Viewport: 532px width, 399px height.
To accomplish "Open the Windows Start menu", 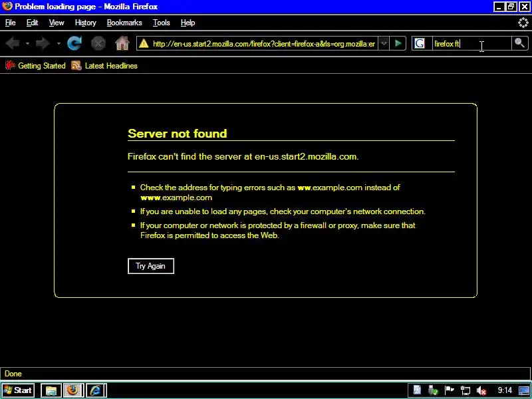I will (18, 390).
